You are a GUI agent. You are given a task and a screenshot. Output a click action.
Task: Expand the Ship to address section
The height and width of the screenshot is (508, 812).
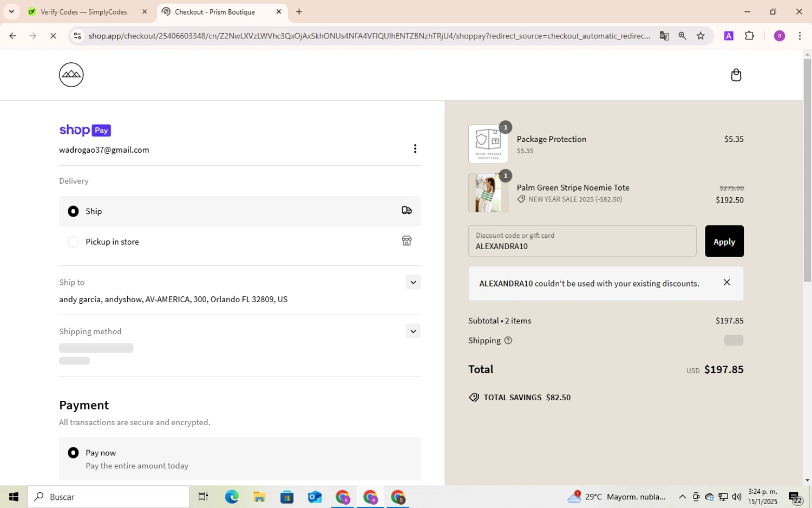413,282
